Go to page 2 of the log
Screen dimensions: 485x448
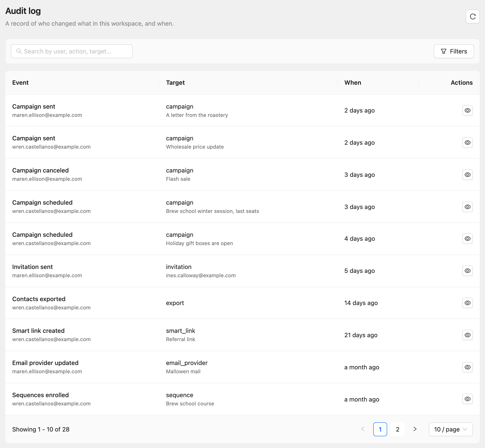click(397, 429)
